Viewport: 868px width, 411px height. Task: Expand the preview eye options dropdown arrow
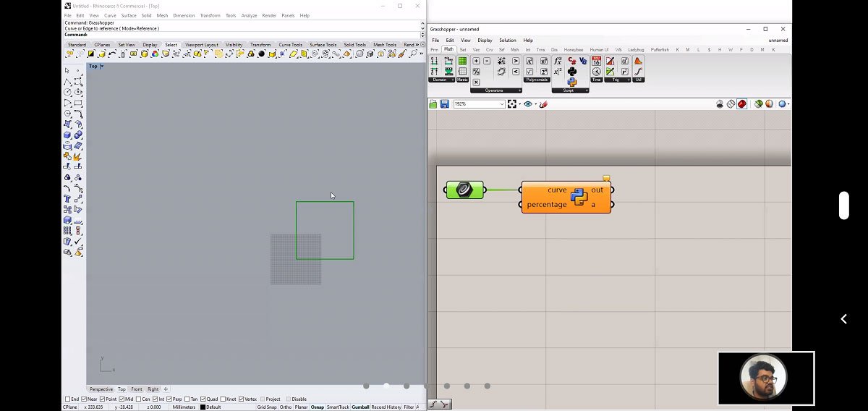click(535, 104)
